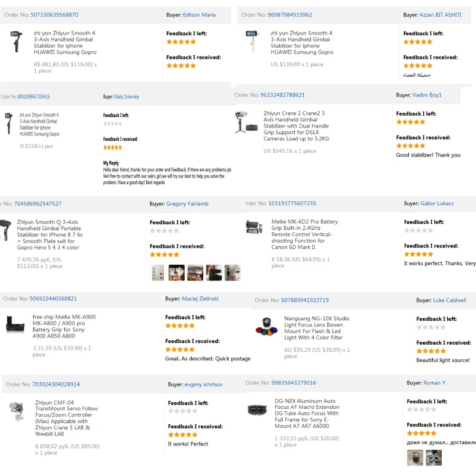
Task: Click the five-star rating received from Maciej Zielinski
Action: (x=180, y=349)
